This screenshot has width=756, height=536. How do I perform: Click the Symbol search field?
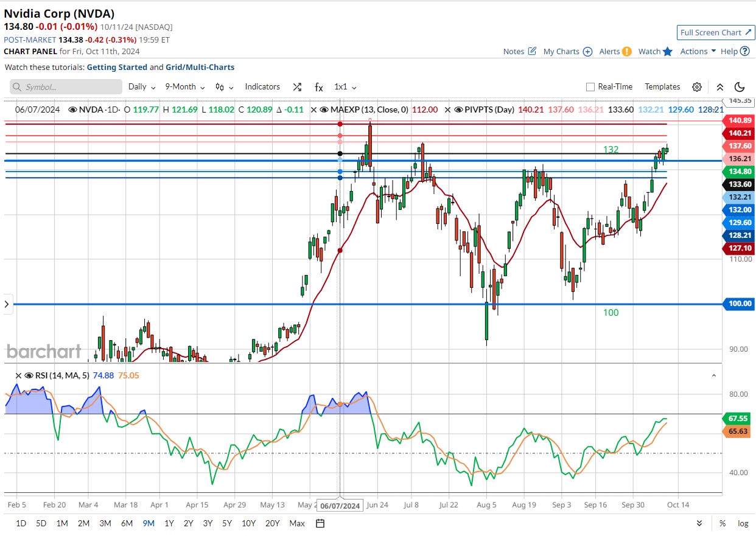coord(66,87)
